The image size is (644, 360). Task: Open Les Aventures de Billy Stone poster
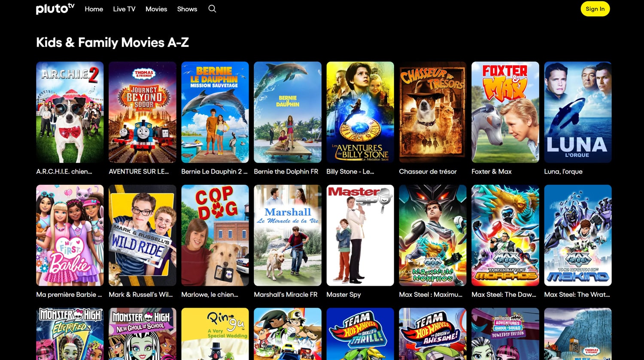360,112
